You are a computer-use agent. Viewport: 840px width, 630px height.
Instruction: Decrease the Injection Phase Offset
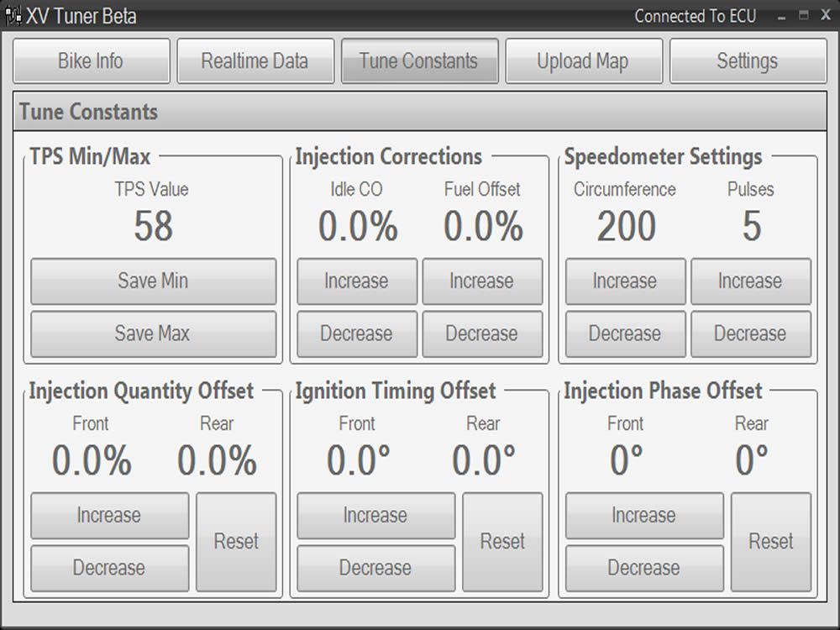tap(643, 568)
